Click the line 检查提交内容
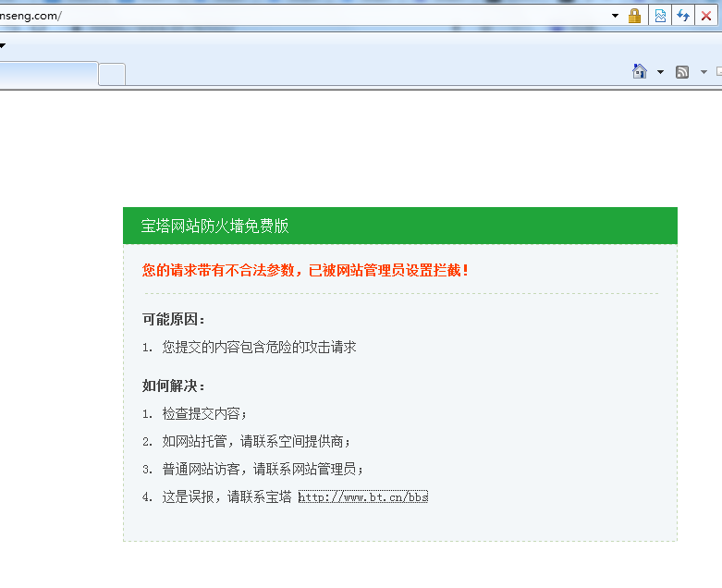 point(204,413)
